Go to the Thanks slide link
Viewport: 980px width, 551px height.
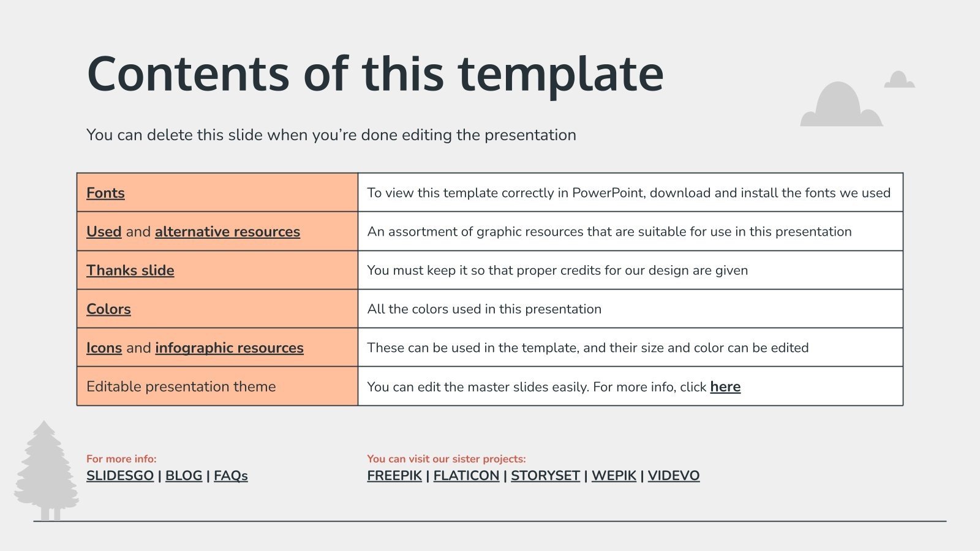coord(130,270)
